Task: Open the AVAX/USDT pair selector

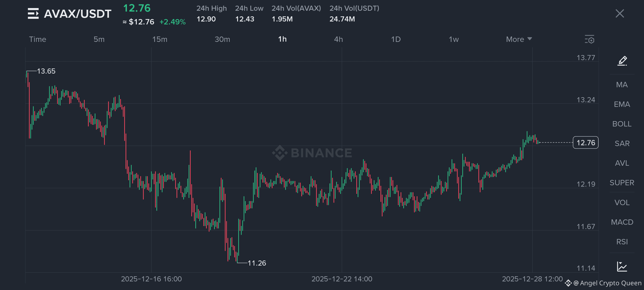Action: [78, 14]
